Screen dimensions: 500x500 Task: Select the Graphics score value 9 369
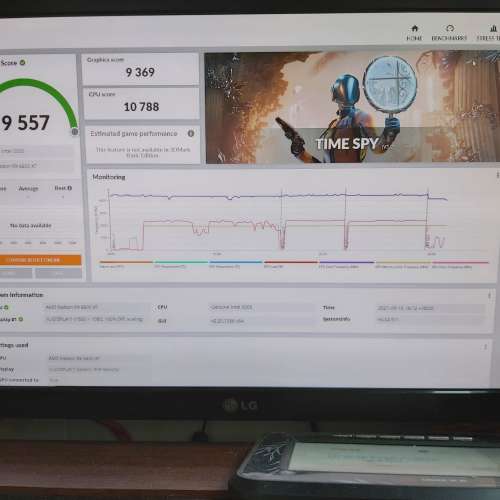[140, 72]
